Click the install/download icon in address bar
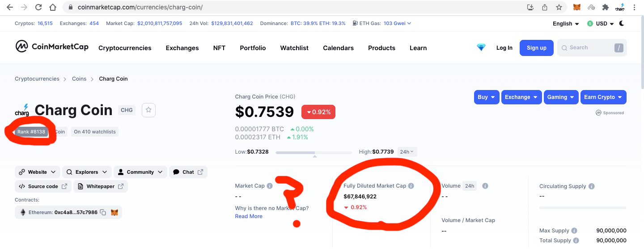Image resolution: width=644 pixels, height=249 pixels. (530, 7)
